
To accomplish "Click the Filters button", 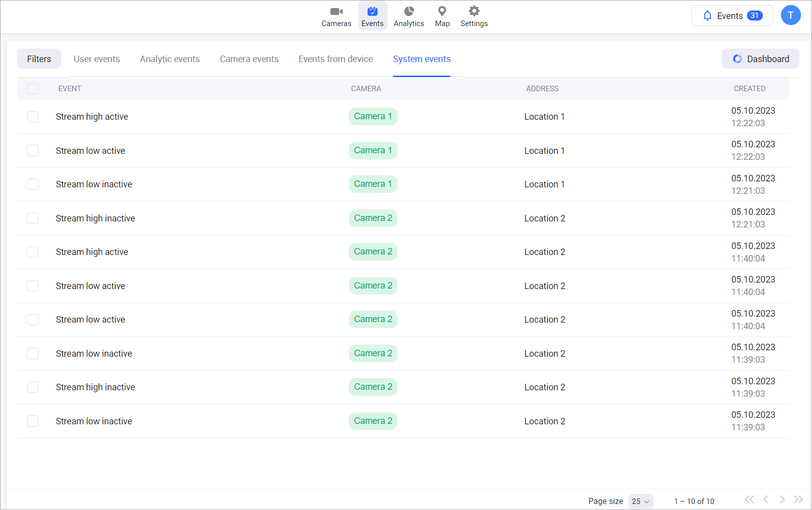I will coord(39,59).
